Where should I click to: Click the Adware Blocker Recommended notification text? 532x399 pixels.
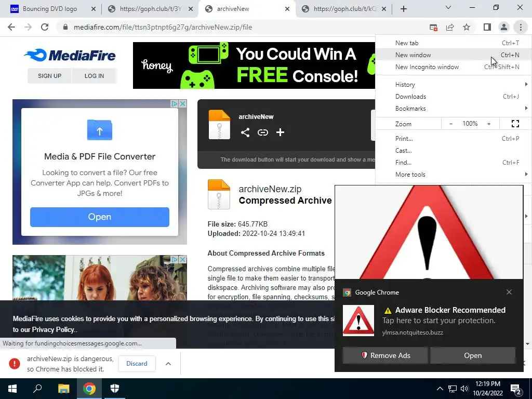(450, 310)
